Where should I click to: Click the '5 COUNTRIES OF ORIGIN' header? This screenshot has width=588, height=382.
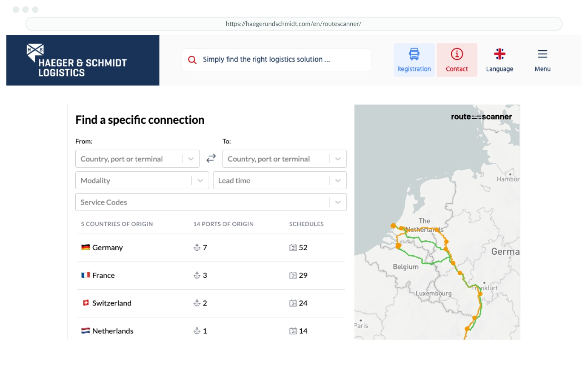[117, 224]
